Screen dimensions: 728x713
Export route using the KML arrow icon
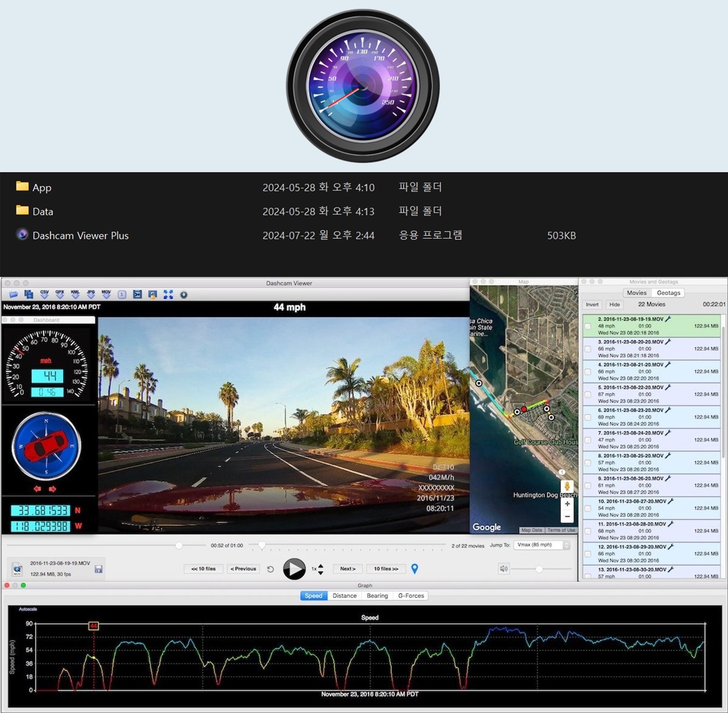pyautogui.click(x=75, y=294)
